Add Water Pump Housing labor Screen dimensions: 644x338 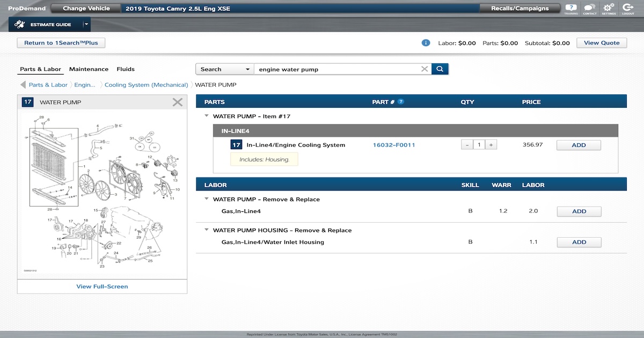579,243
